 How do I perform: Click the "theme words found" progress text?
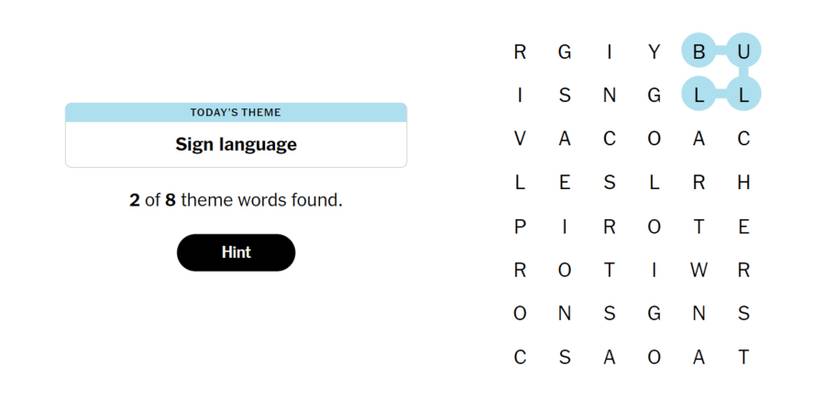[x=236, y=200]
